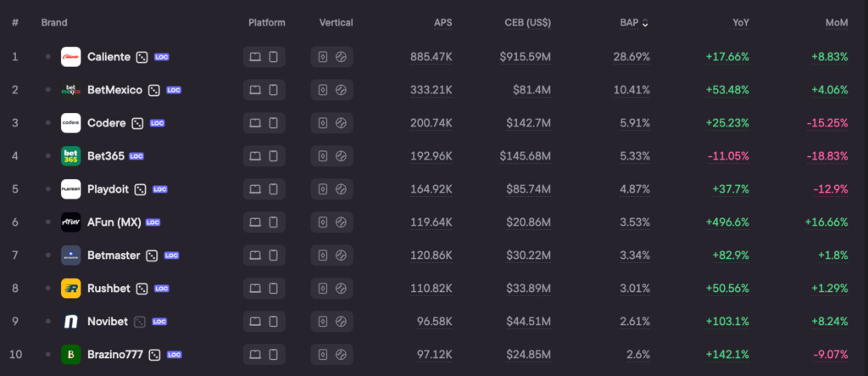Click the sports ball icon in Rushbet row
This screenshot has height=376, width=868.
click(x=341, y=289)
